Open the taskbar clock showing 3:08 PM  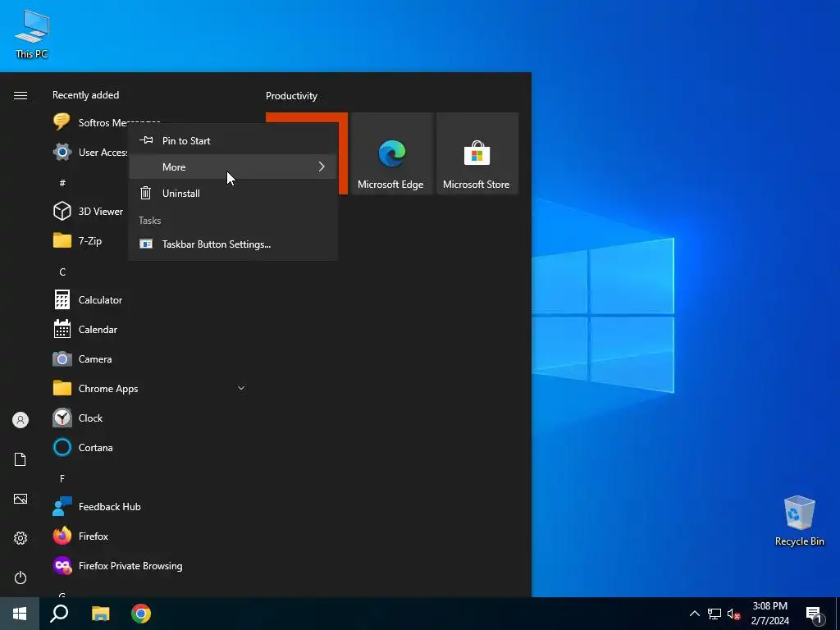pyautogui.click(x=769, y=614)
